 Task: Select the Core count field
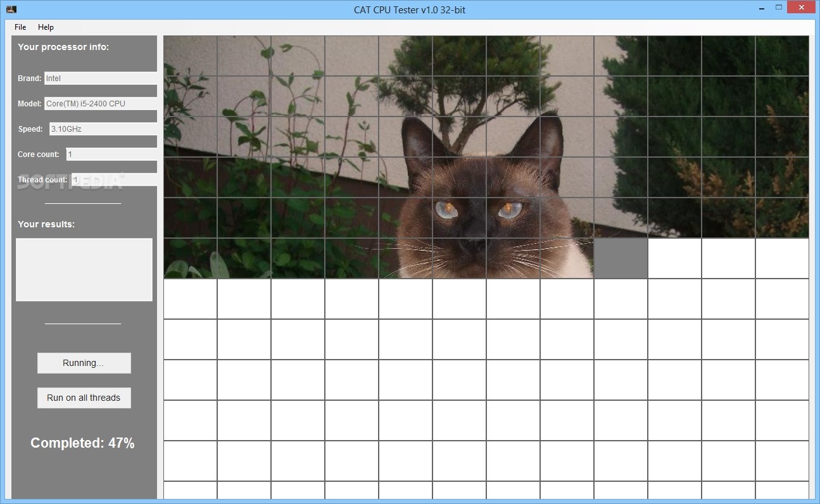point(111,154)
